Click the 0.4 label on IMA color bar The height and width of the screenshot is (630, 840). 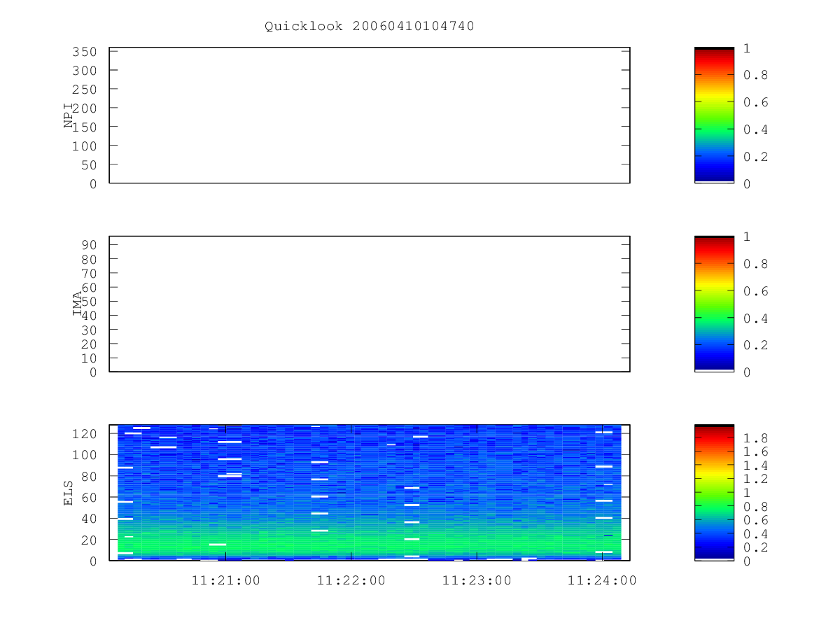[756, 318]
